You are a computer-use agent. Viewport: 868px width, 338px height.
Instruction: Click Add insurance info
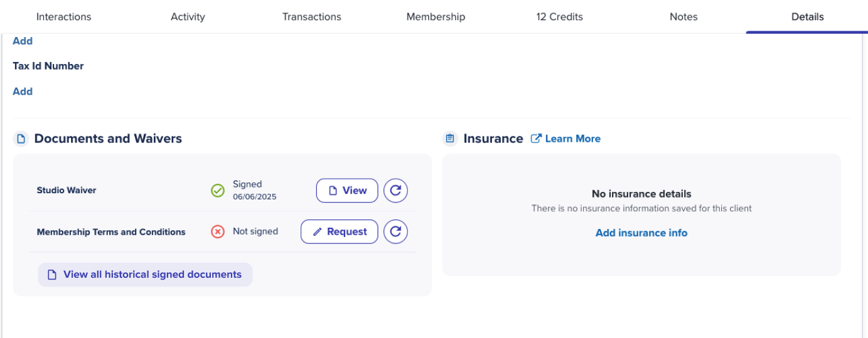click(x=641, y=233)
